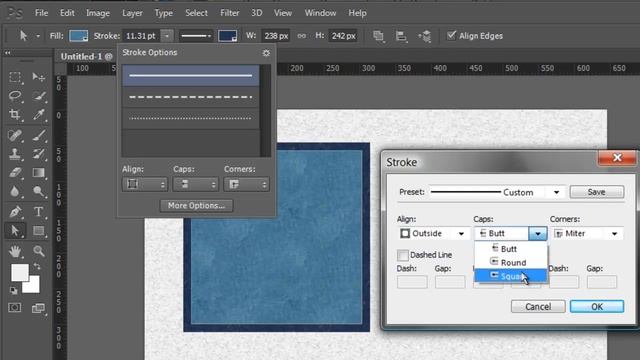Select the Quick Selection tool
Viewport: 640px width, 360px height.
(x=39, y=96)
